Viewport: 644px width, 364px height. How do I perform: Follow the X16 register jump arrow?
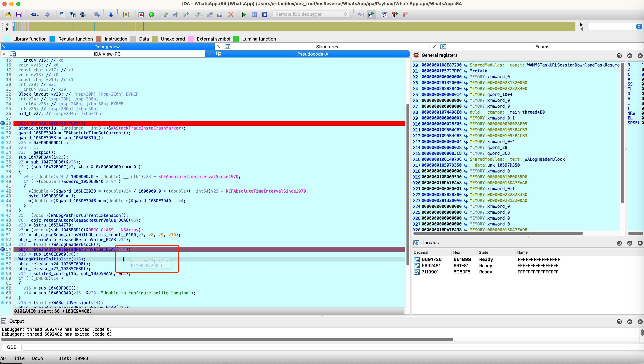[466, 159]
